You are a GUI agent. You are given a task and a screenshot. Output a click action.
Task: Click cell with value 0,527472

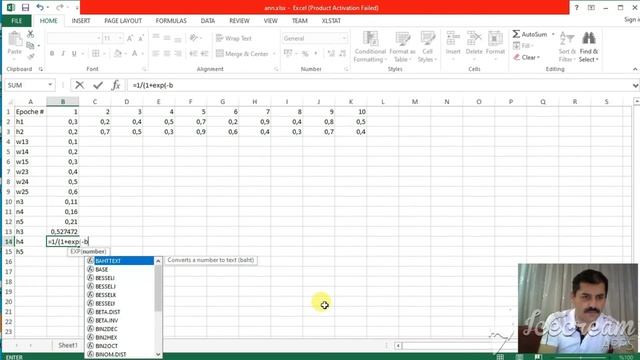[x=63, y=231]
